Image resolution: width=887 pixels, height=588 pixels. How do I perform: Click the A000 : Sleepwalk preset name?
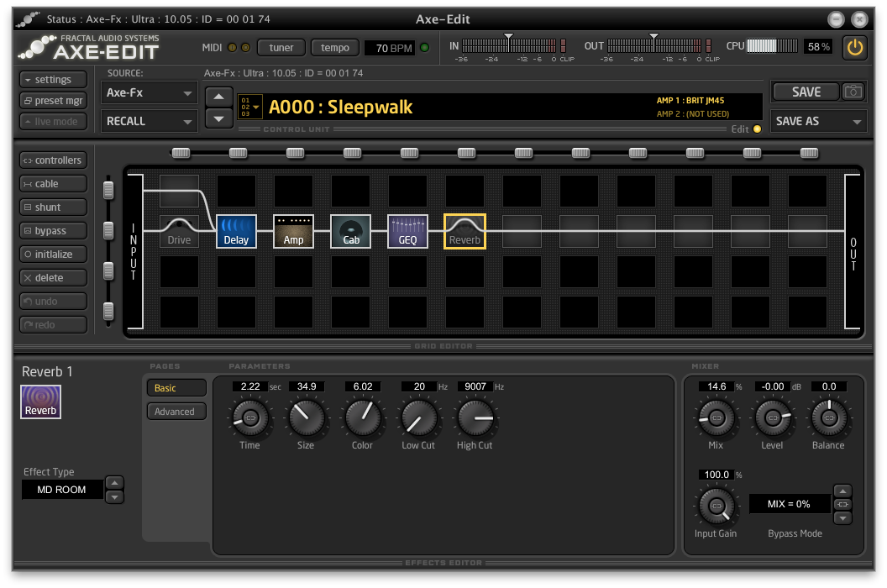click(340, 107)
